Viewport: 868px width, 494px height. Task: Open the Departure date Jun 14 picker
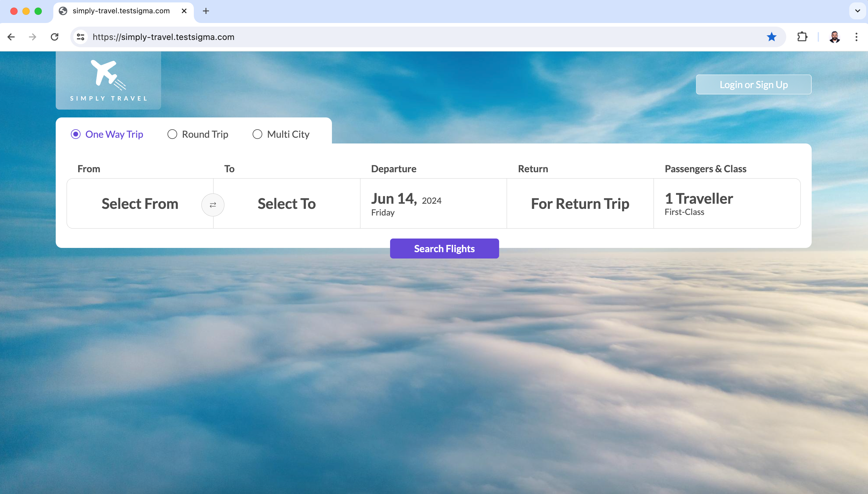(433, 204)
